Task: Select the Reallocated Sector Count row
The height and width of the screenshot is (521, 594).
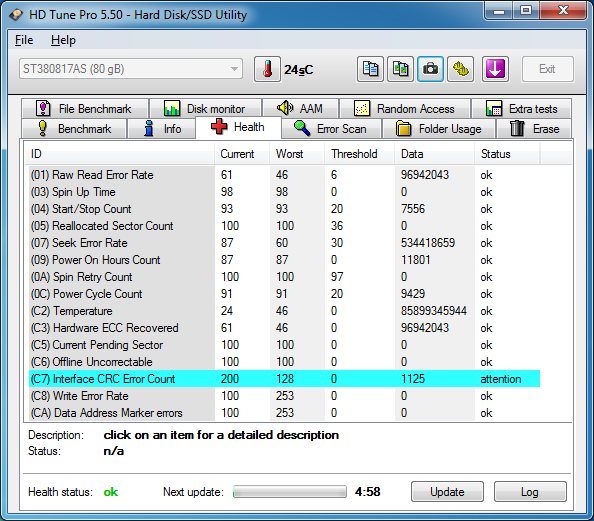Action: click(x=284, y=226)
